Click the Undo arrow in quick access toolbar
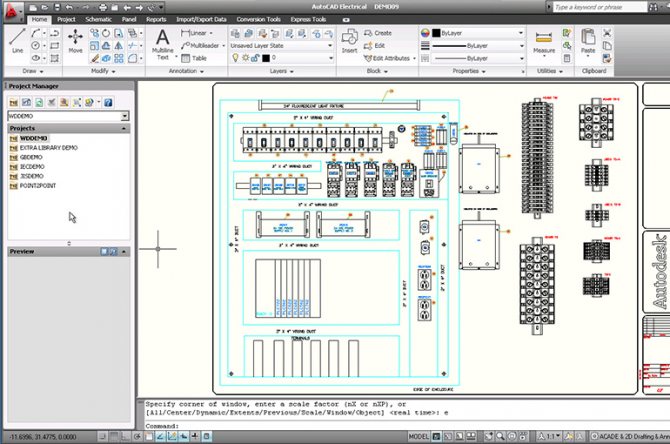670x444 pixels. [x=69, y=7]
